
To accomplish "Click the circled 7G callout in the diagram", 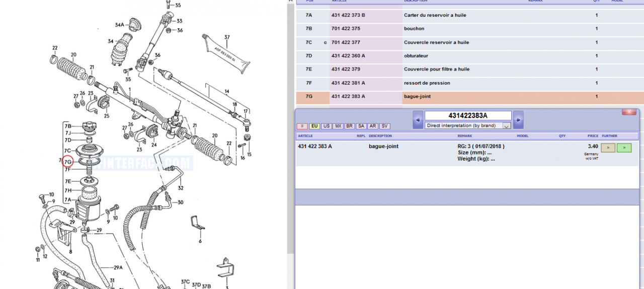I will click(x=68, y=162).
